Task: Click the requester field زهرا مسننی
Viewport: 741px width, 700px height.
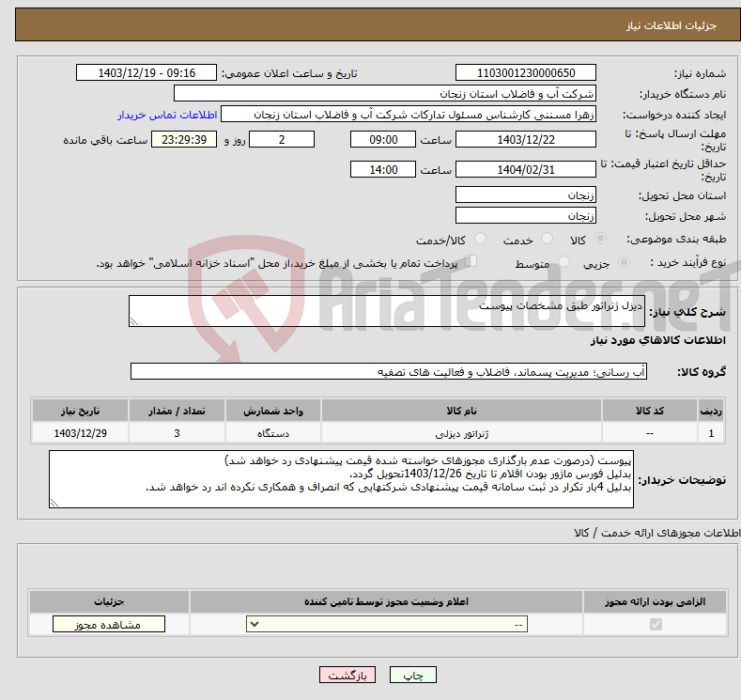Action: [409, 115]
